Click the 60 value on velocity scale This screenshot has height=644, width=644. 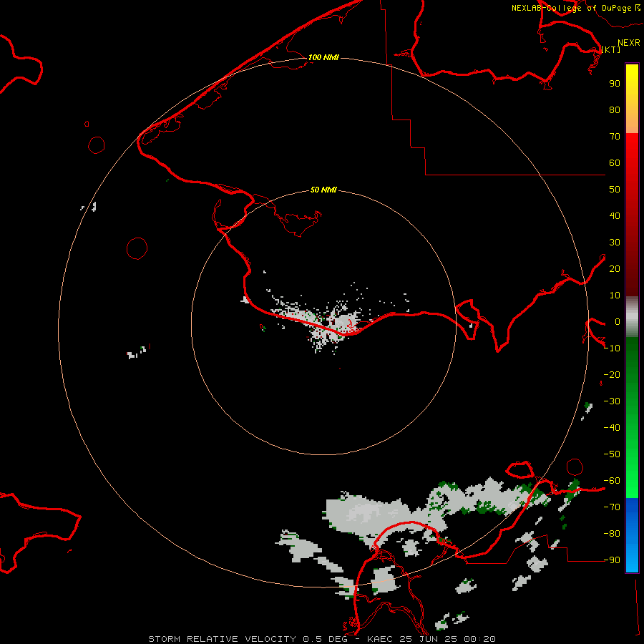pyautogui.click(x=615, y=163)
